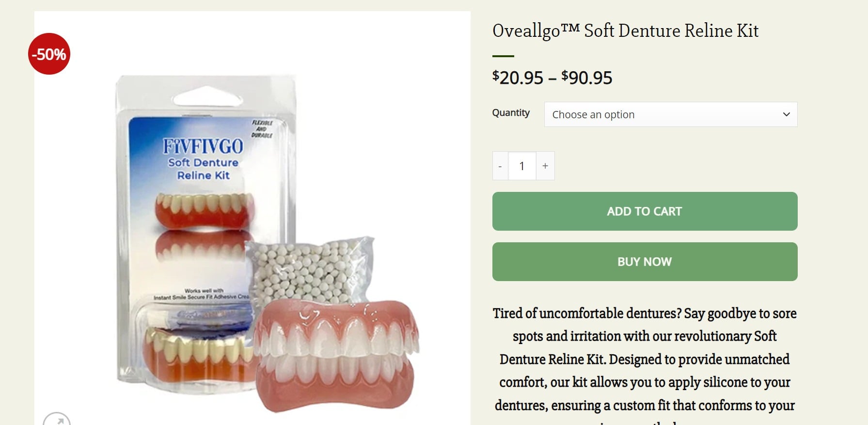The image size is (868, 425).
Task: Open the "Choose an option" Quantity dropdown
Action: point(670,114)
